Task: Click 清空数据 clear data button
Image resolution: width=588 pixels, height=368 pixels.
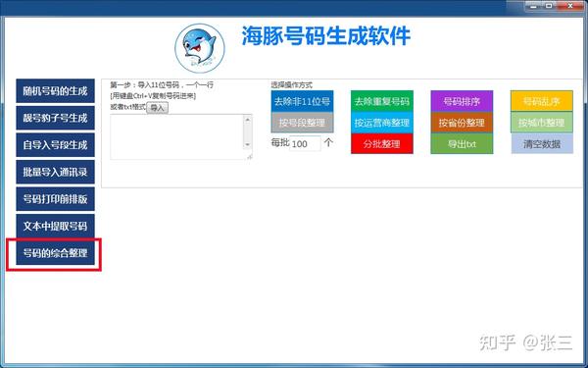Action: tap(542, 144)
